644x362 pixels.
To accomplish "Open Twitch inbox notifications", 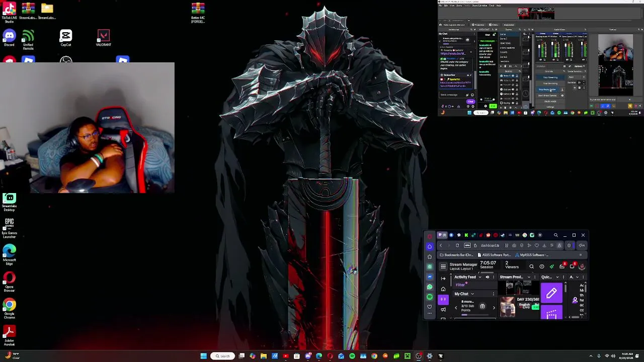I will (562, 266).
